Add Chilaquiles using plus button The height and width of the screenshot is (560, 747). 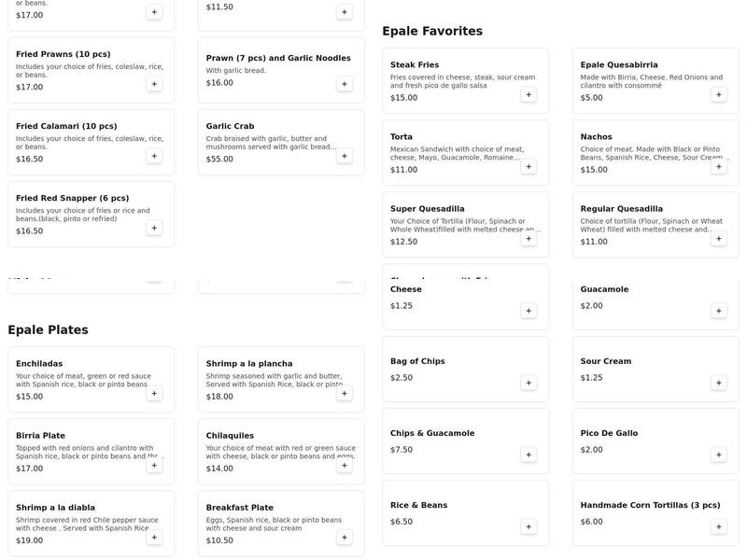345,465
